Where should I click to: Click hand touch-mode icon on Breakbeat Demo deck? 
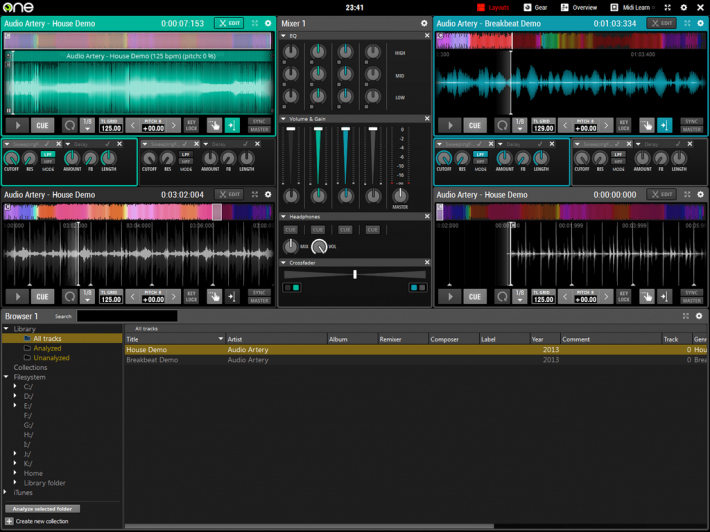click(647, 125)
